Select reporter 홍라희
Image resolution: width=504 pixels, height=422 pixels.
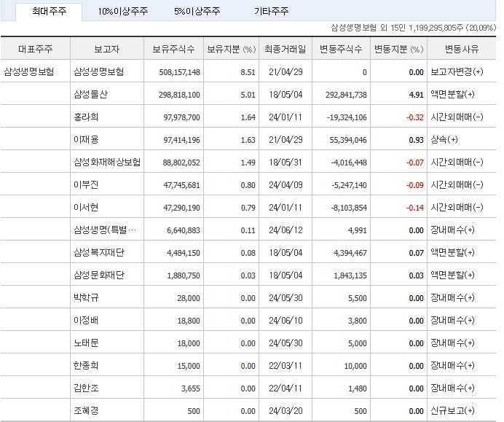pos(86,117)
